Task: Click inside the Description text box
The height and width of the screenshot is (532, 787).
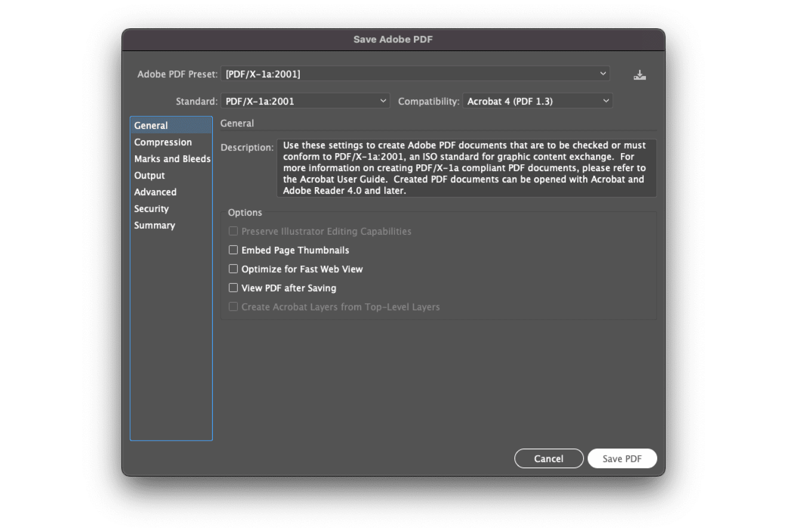Action: 467,168
